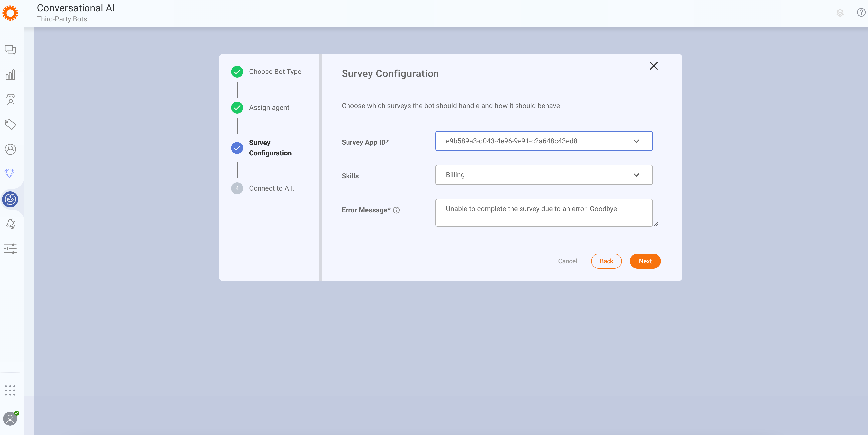Open the sliders settings icon
Image resolution: width=868 pixels, height=435 pixels.
pos(10,249)
